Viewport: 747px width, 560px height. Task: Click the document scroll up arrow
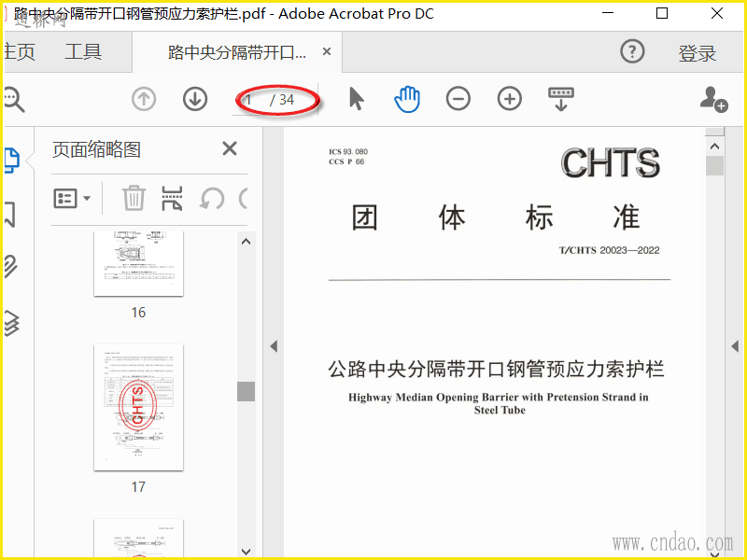click(714, 147)
